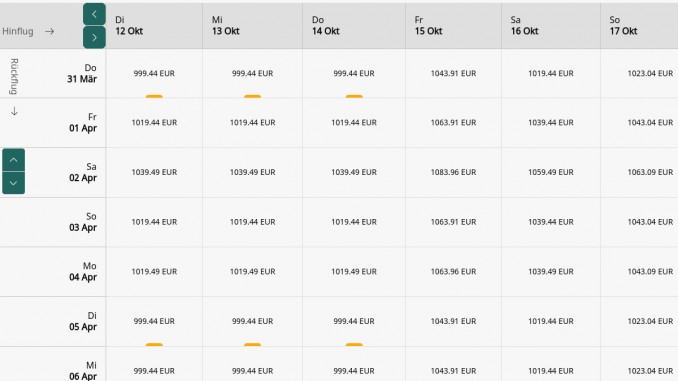Screen dimensions: 678x381
Task: Pick 1043.09 EUR fare for 17 Okt / 04 Apr
Action: pos(640,272)
